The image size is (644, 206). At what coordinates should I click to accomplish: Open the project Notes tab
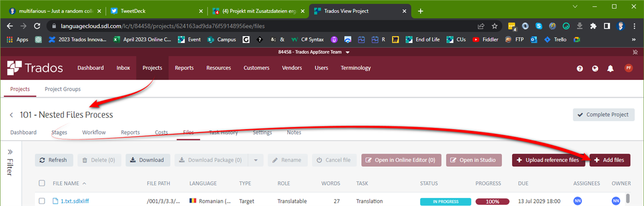[294, 133]
